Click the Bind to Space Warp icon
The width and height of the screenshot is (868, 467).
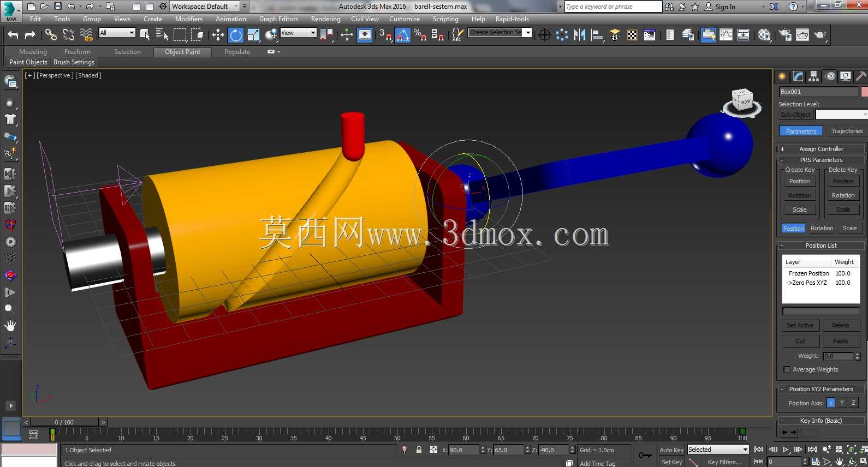point(86,35)
